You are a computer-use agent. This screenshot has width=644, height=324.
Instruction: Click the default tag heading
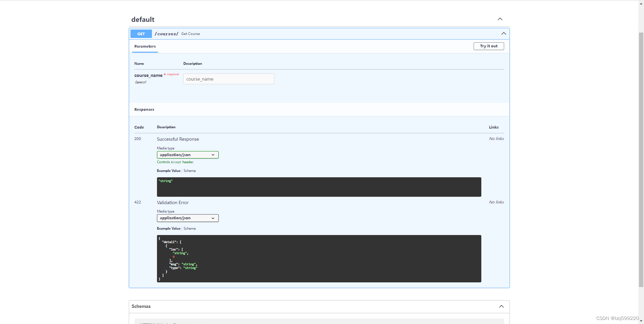[143, 19]
